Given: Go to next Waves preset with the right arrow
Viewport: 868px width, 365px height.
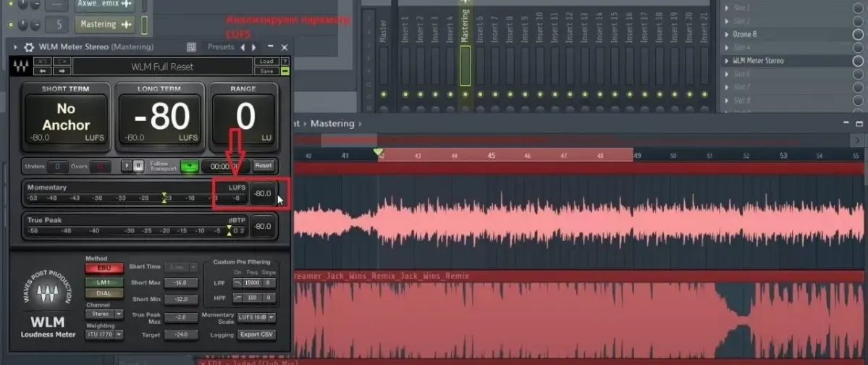Looking at the screenshot, I should click(x=62, y=70).
